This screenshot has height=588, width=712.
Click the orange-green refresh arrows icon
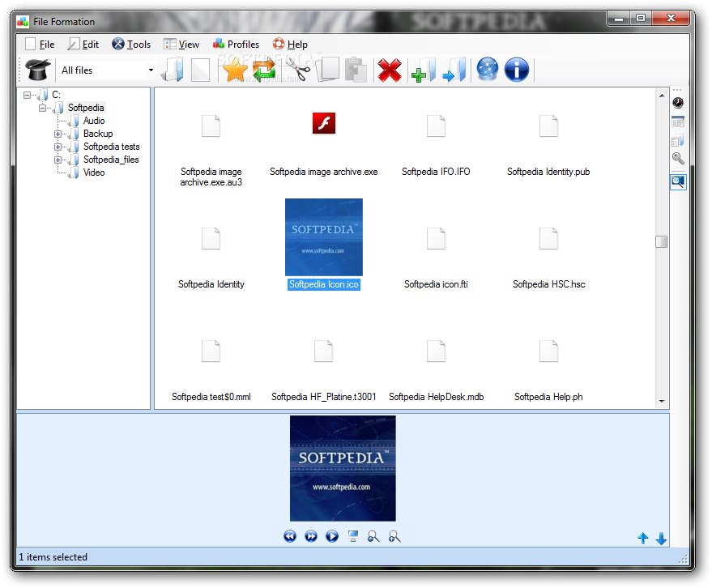(264, 70)
